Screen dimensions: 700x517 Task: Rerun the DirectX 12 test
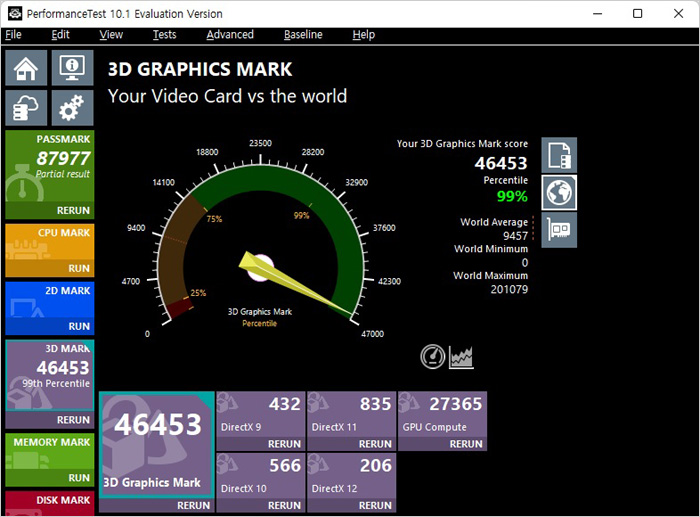375,505
